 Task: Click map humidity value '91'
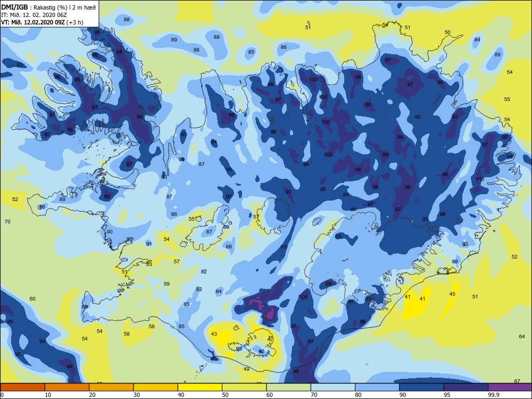coord(149,244)
